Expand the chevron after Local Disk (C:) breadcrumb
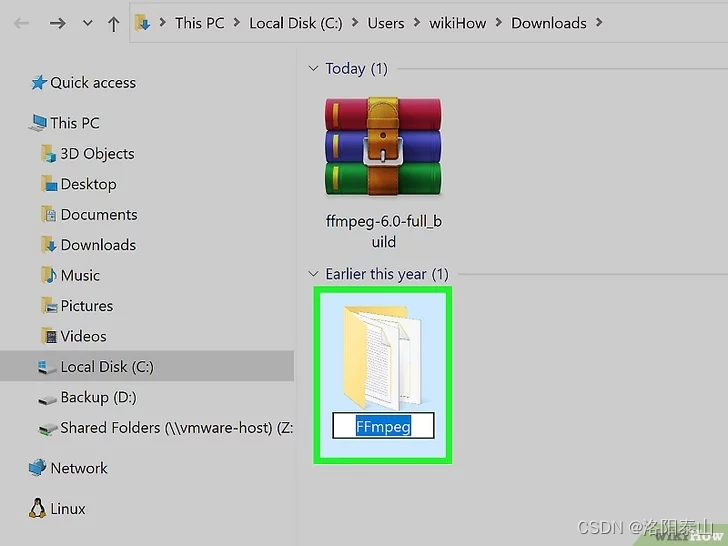 355,22
